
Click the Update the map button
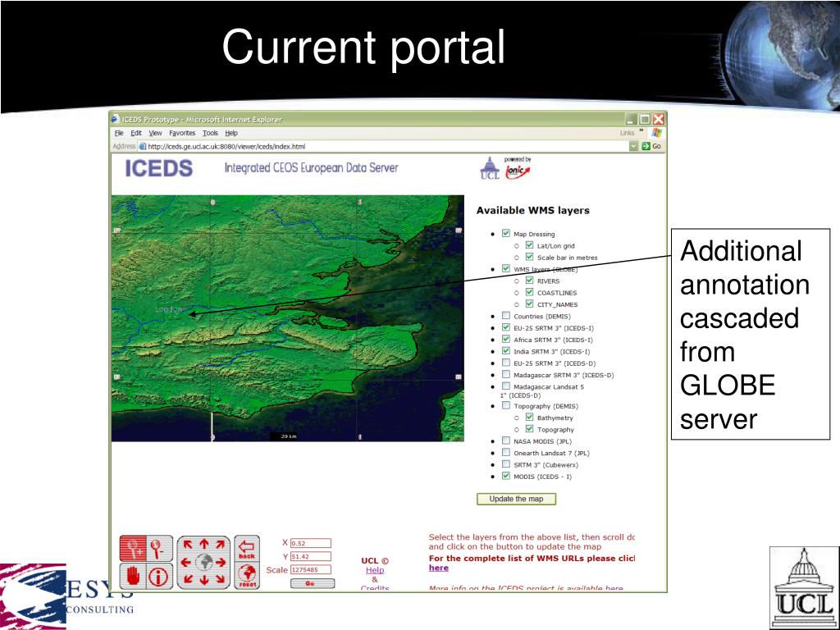[x=517, y=499]
